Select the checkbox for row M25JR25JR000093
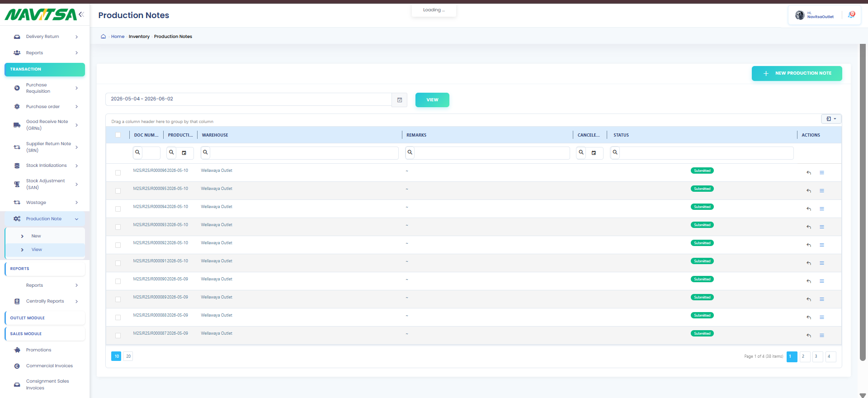 click(118, 227)
